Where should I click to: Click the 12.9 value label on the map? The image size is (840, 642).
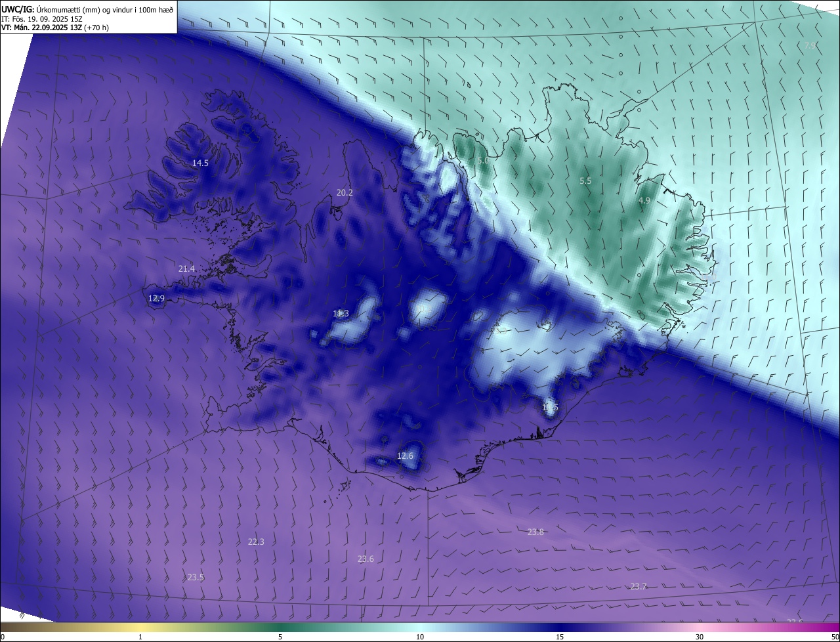pos(156,298)
